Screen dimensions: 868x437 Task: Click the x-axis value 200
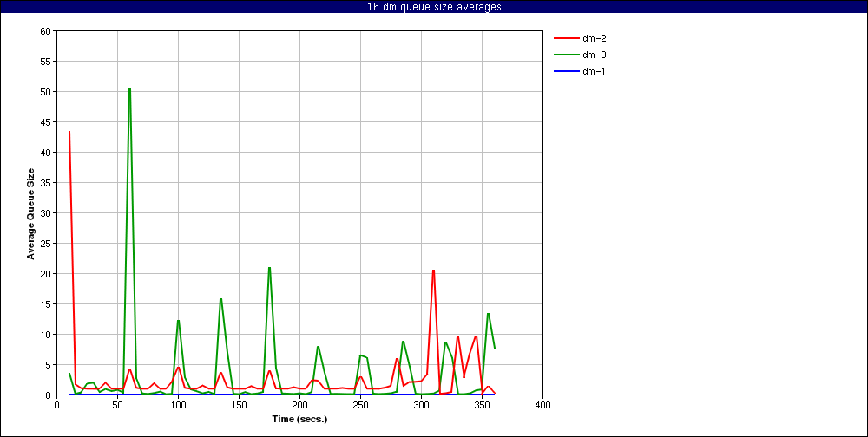[x=299, y=405]
